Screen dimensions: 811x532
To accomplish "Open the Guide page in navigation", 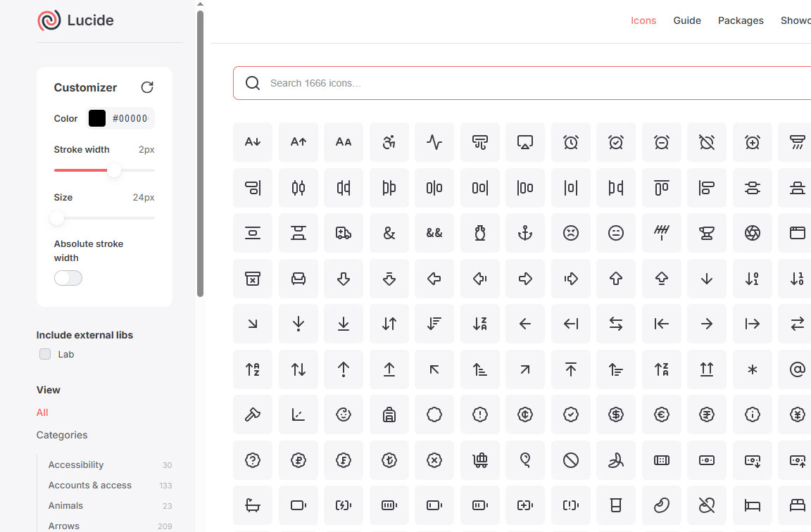I will (x=686, y=20).
